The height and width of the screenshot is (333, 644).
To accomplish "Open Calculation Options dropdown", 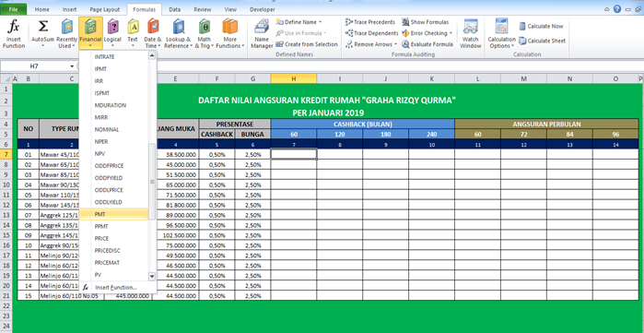I will pos(501,34).
